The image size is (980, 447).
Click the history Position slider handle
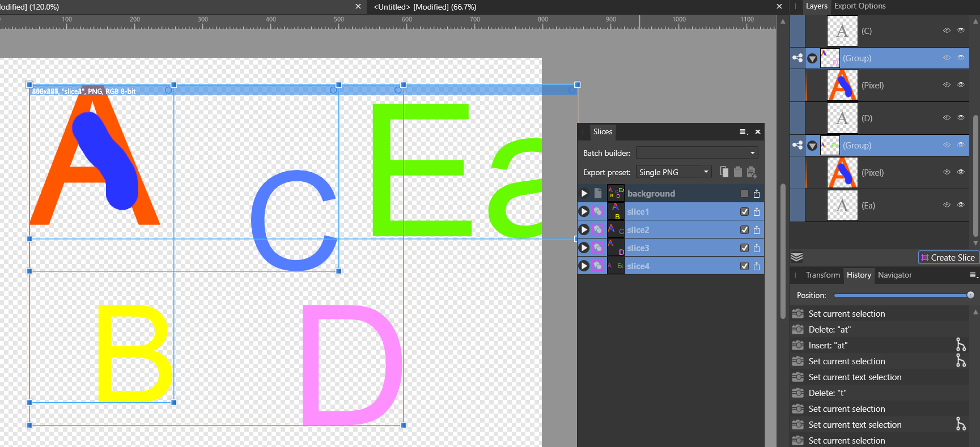click(970, 295)
